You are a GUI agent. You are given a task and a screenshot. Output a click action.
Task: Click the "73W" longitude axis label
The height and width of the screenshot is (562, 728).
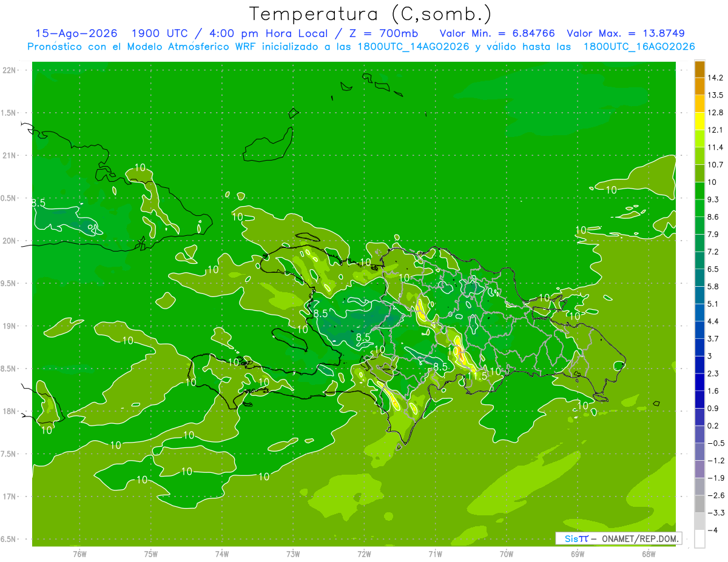pos(293,554)
